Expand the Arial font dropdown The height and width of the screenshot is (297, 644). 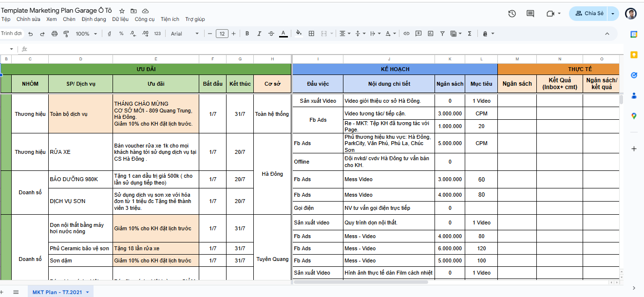tap(185, 34)
